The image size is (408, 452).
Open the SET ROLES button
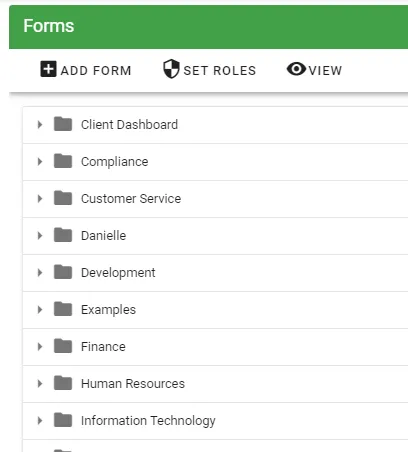click(x=210, y=70)
